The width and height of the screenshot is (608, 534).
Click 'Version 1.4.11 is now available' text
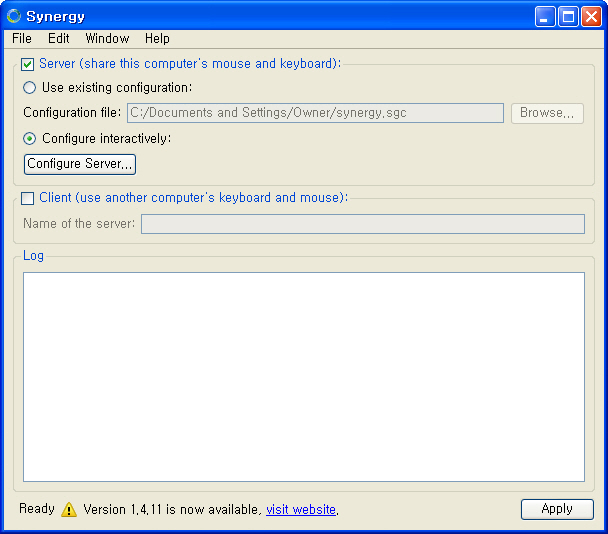tap(171, 509)
